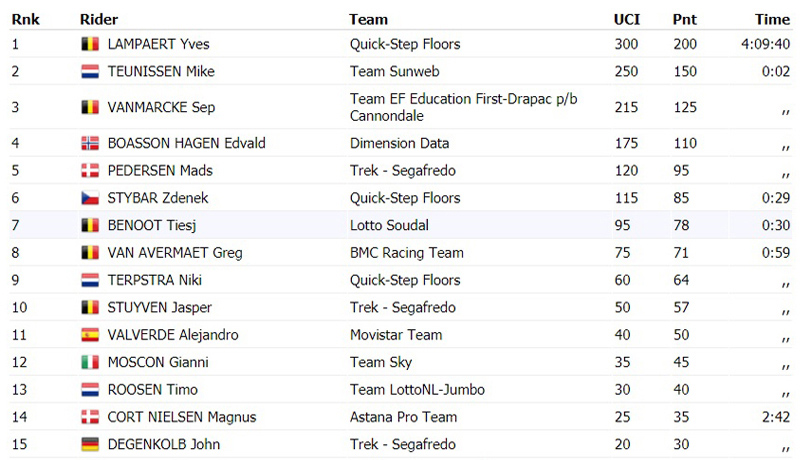Click the Spanish flag next to VALVERDE Alejandro

point(90,335)
